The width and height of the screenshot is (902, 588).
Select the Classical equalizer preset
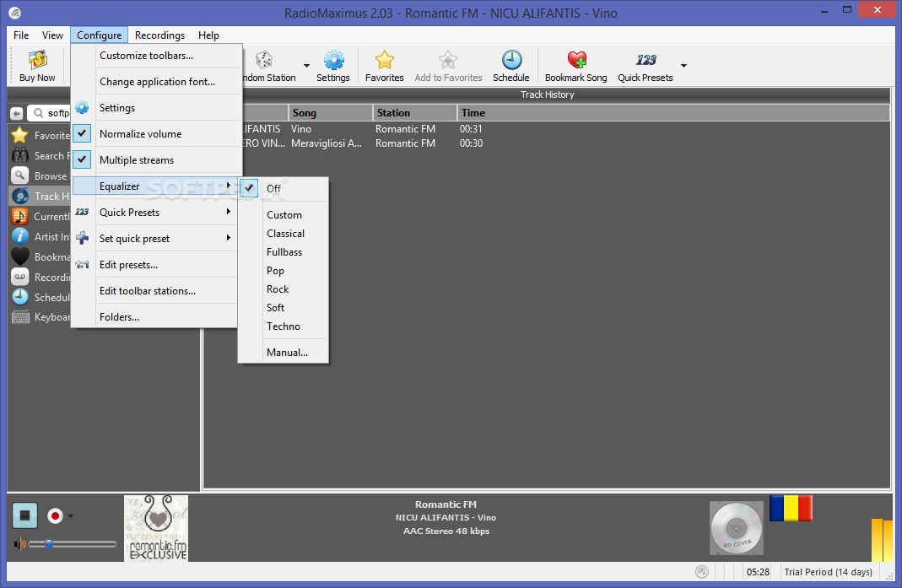(x=283, y=233)
